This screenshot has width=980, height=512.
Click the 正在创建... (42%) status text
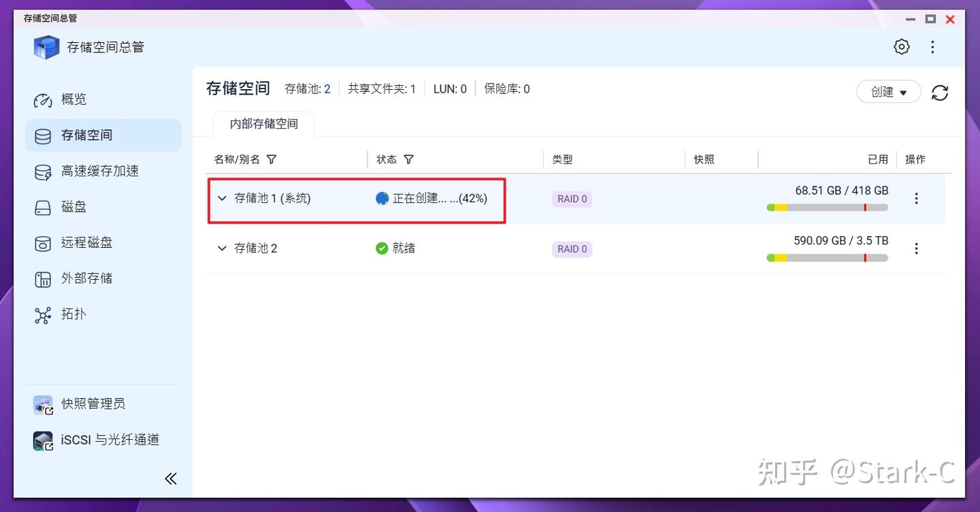[440, 198]
